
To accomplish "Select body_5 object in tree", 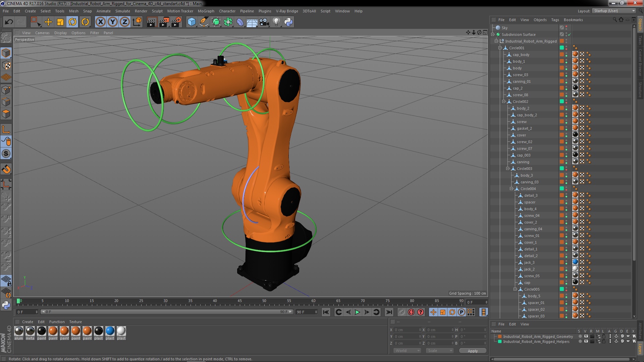I will click(x=534, y=296).
